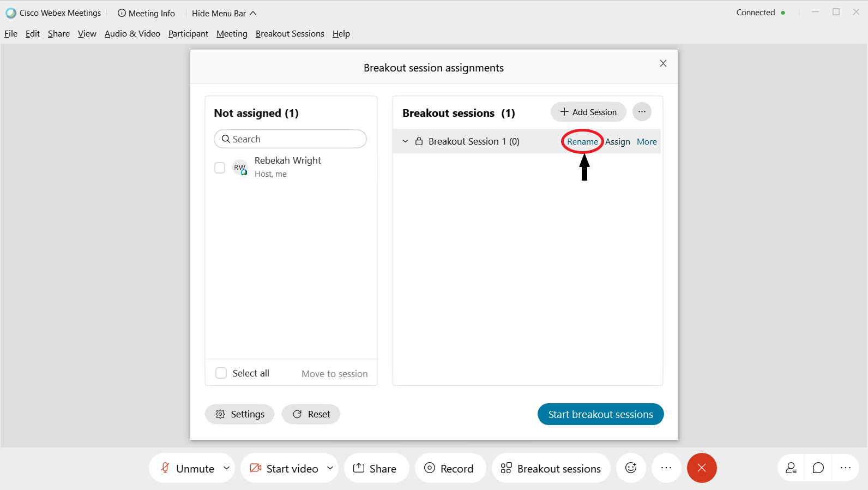Select the Breakout Session 1 (0) row
This screenshot has width=868, height=490.
pyautogui.click(x=527, y=141)
